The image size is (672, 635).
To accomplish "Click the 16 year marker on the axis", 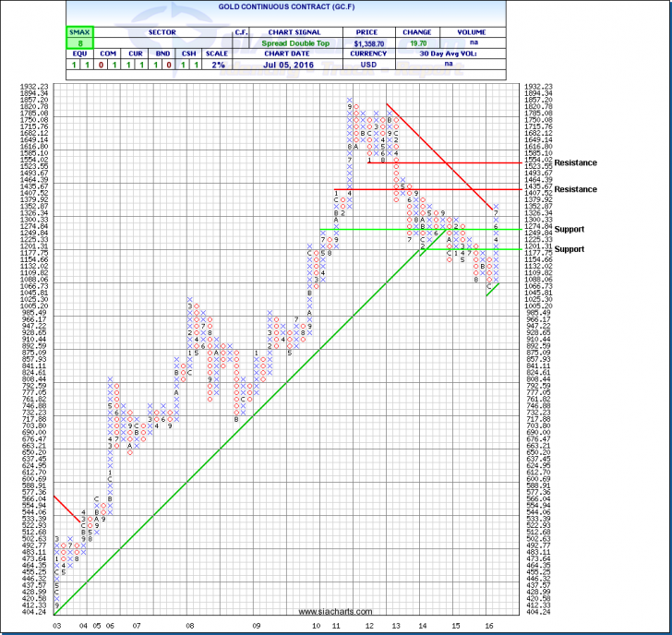I will pyautogui.click(x=489, y=625).
